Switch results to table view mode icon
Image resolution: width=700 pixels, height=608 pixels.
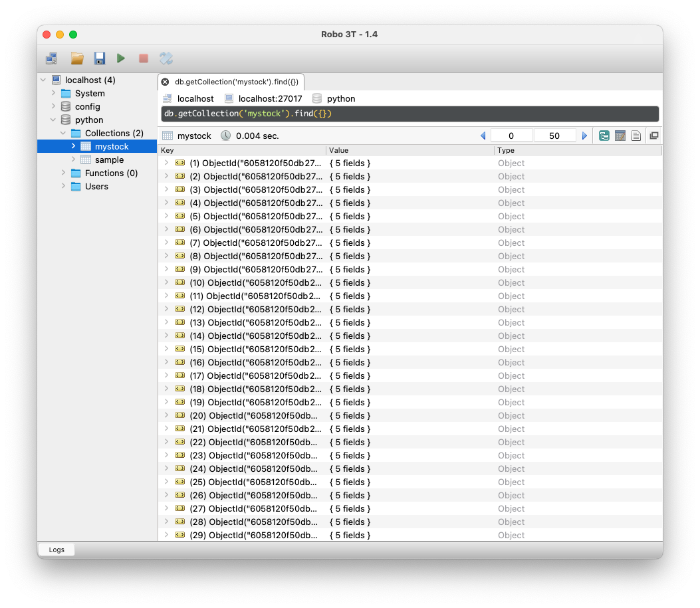coord(620,136)
